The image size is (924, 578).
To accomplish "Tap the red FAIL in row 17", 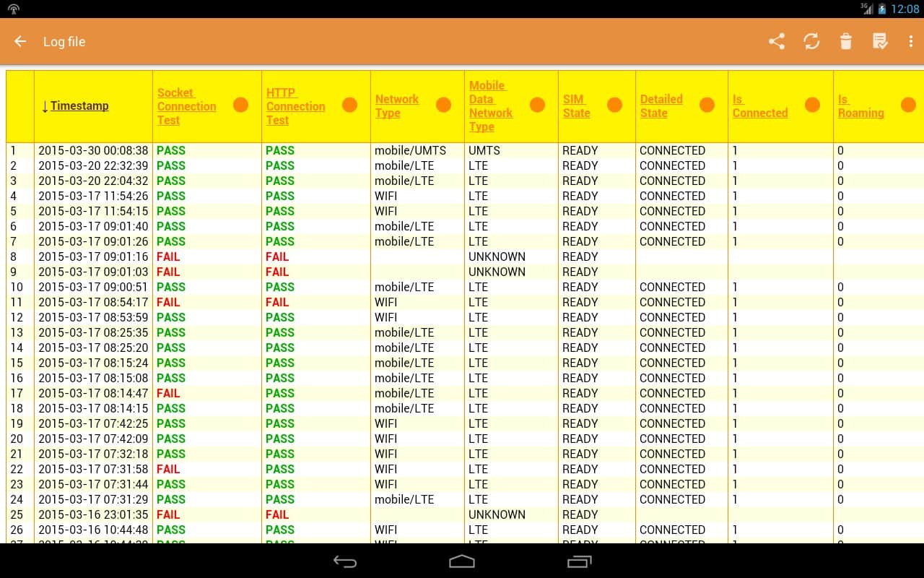I will coord(168,394).
